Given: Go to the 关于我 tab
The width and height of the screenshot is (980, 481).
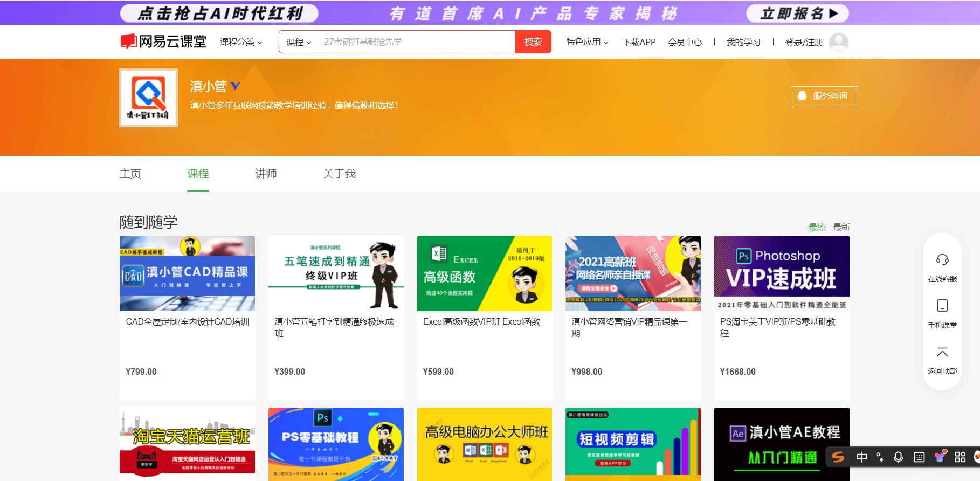Looking at the screenshot, I should [x=339, y=174].
